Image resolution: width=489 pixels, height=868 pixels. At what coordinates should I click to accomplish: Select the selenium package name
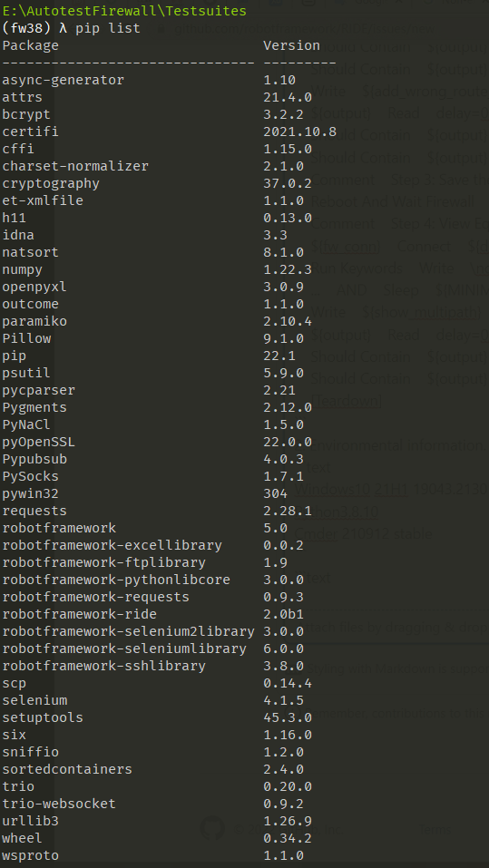point(34,700)
